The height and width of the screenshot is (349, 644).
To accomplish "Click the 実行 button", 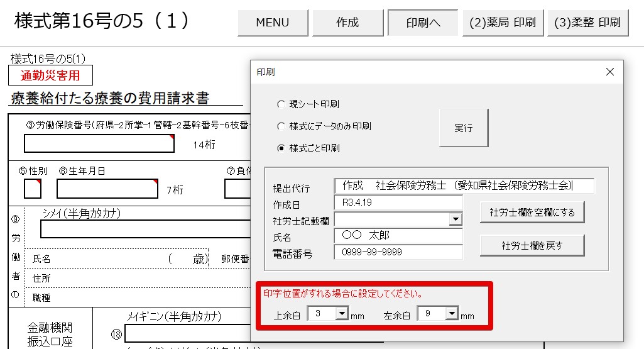I will [x=464, y=128].
